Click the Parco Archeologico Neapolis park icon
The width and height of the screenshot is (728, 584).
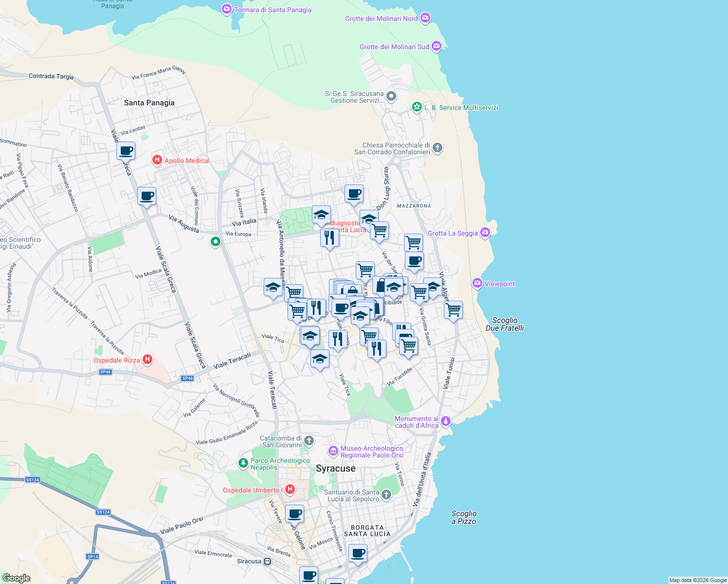coord(243,463)
